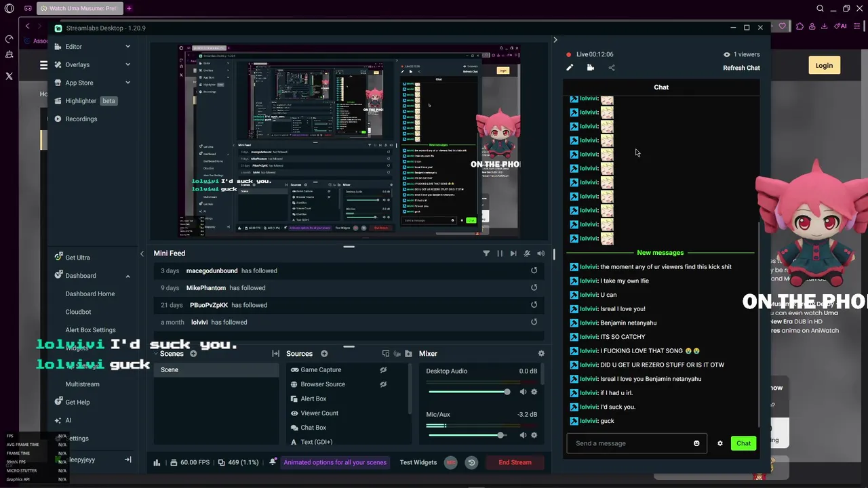Image resolution: width=868 pixels, height=488 pixels.
Task: Filter the Mini Feed events
Action: [486, 253]
